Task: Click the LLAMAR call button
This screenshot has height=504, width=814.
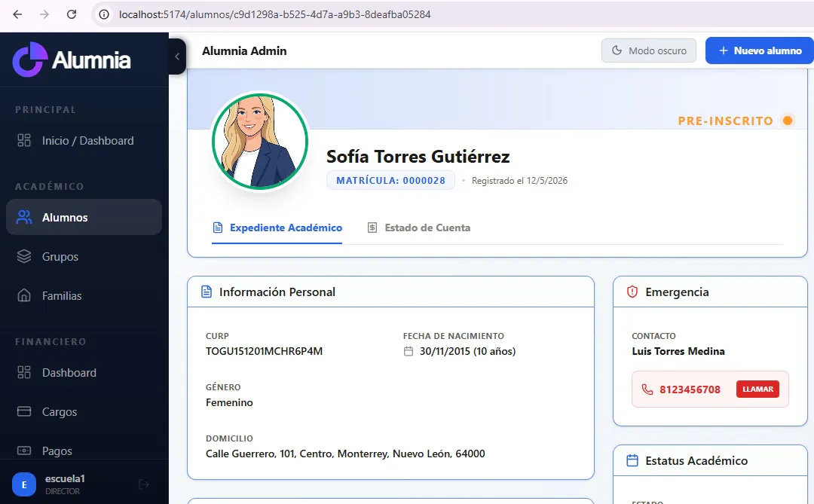Action: point(757,389)
